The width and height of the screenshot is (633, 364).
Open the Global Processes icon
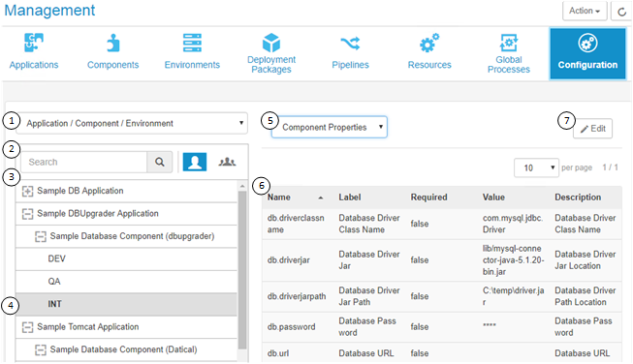509,43
